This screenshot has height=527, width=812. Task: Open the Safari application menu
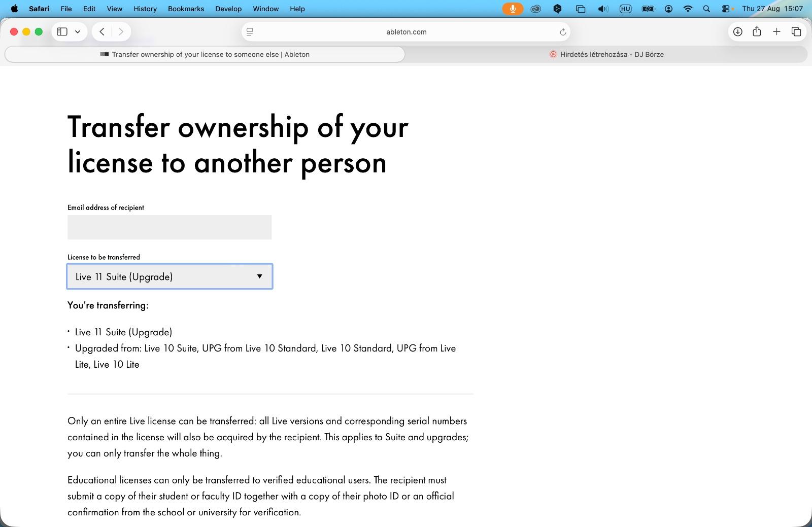(39, 9)
